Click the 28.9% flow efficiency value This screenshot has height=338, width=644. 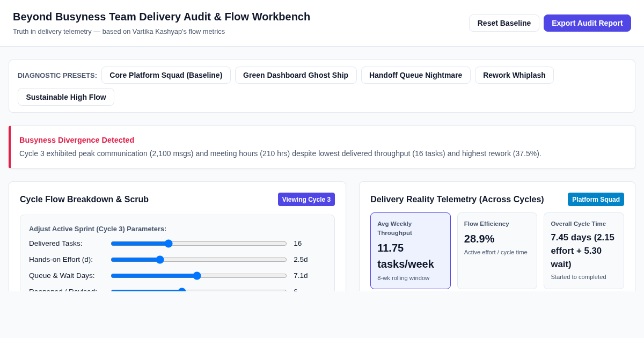pos(479,239)
